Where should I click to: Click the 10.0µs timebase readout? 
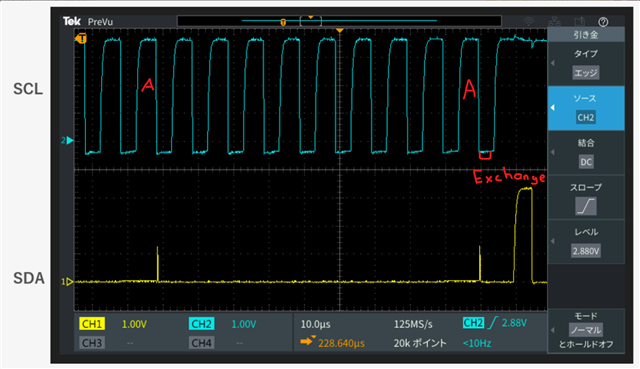click(316, 325)
